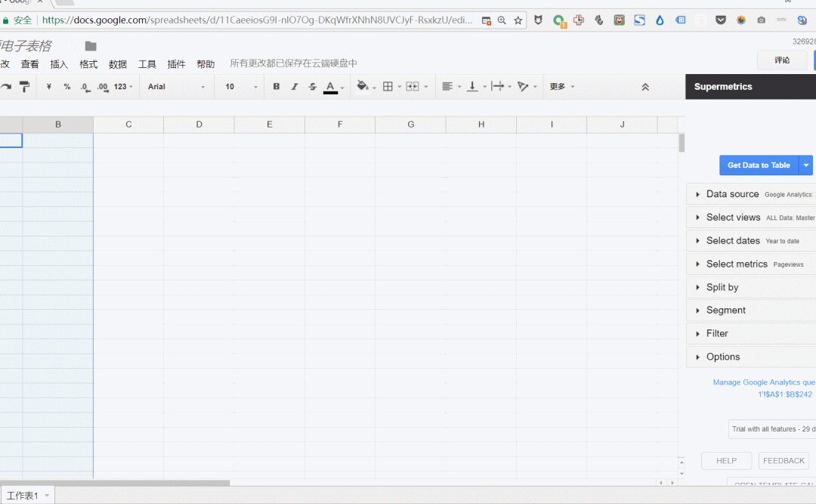Open the 查看 (View) menu

29,64
